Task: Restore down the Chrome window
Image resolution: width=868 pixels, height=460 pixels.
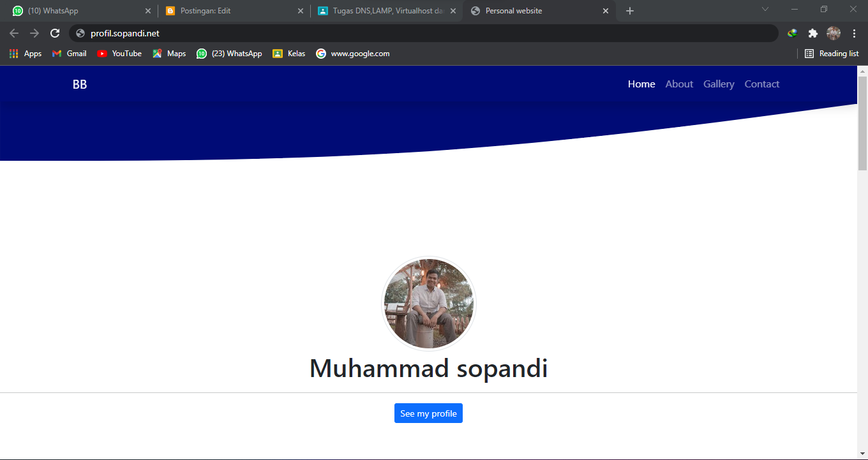Action: click(x=824, y=9)
